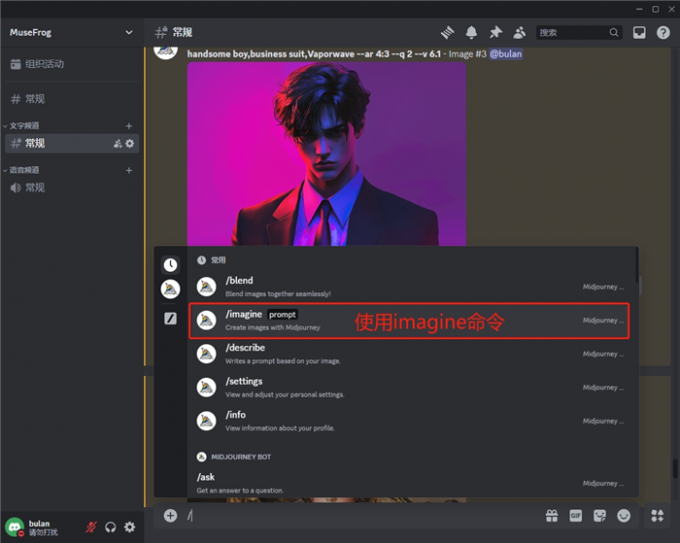Click the search magnifier icon
Viewport: 680px width, 543px height.
[614, 33]
